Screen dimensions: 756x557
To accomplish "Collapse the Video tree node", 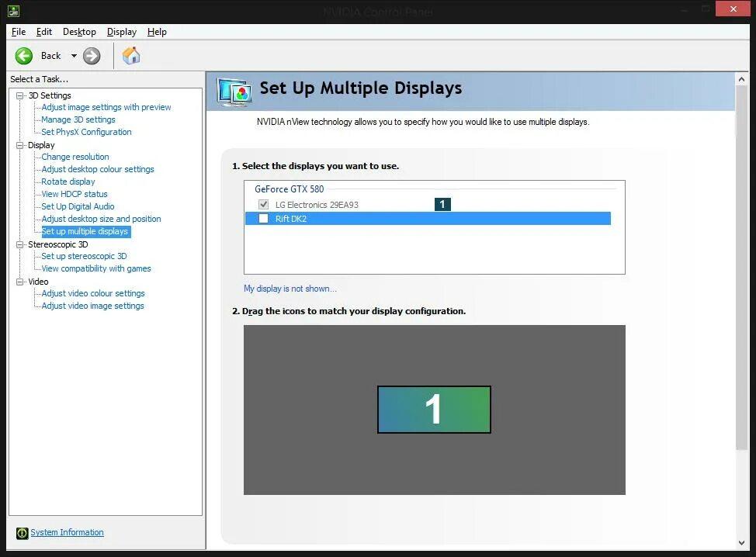I will tap(19, 282).
